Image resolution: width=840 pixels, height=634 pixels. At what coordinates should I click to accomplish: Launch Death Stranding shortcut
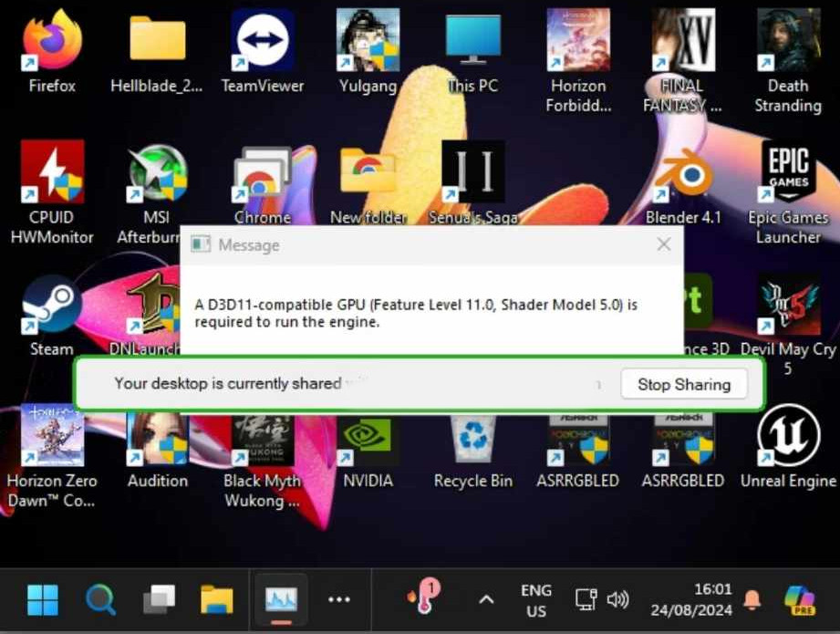pos(788,59)
